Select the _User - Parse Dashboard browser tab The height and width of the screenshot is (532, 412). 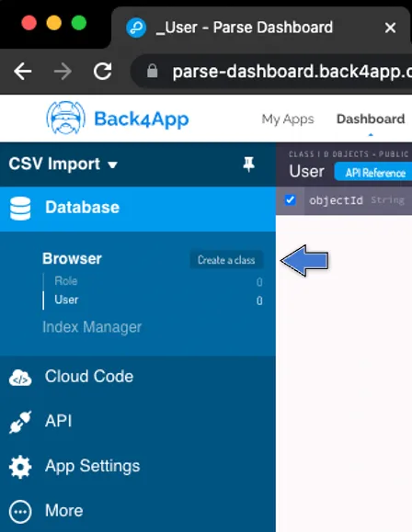pos(261,28)
